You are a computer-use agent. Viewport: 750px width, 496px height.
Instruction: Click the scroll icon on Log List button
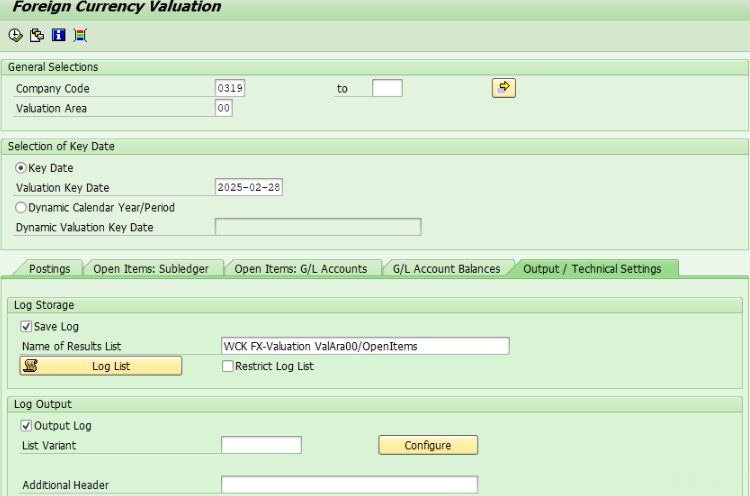click(31, 366)
